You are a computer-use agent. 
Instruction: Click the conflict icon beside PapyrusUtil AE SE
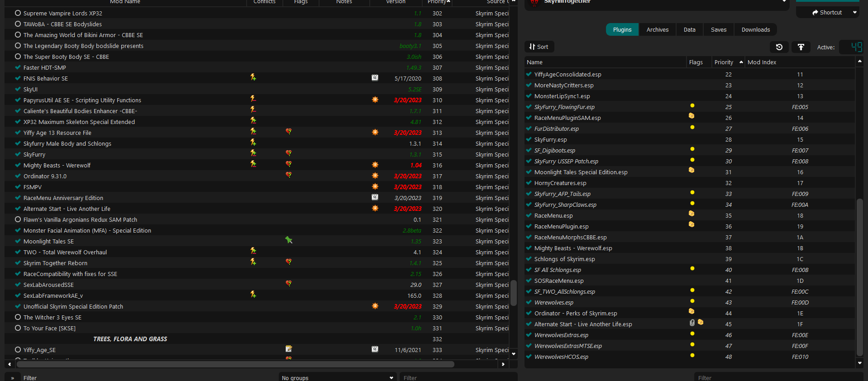pyautogui.click(x=253, y=99)
